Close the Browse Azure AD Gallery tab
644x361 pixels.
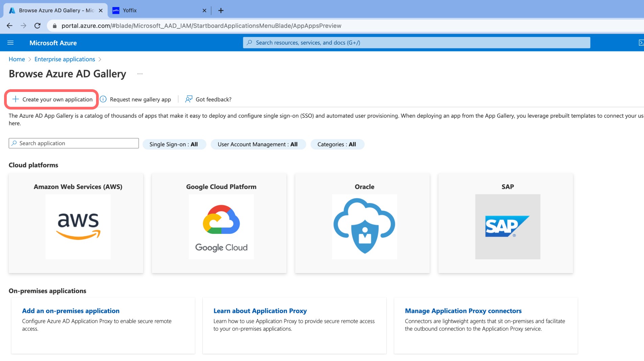100,10
